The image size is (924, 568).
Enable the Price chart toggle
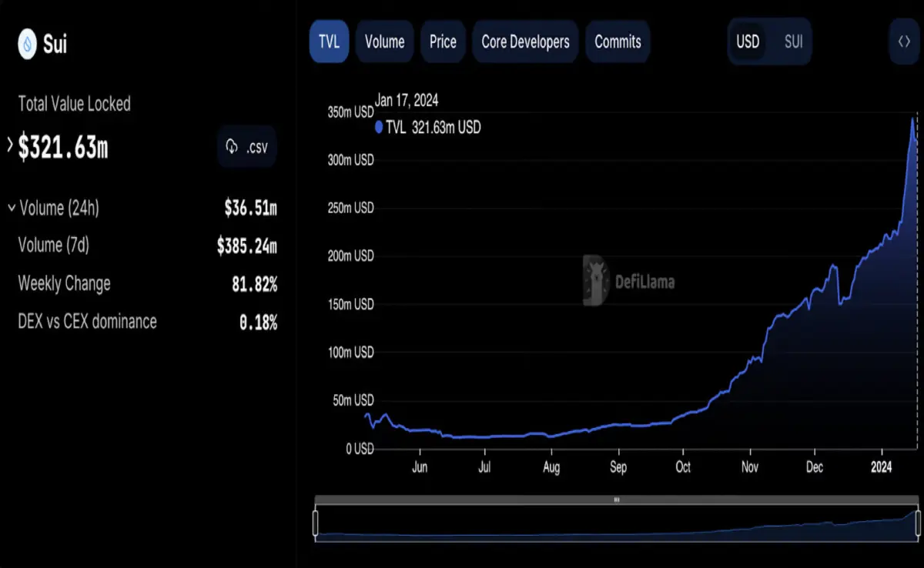pos(443,42)
